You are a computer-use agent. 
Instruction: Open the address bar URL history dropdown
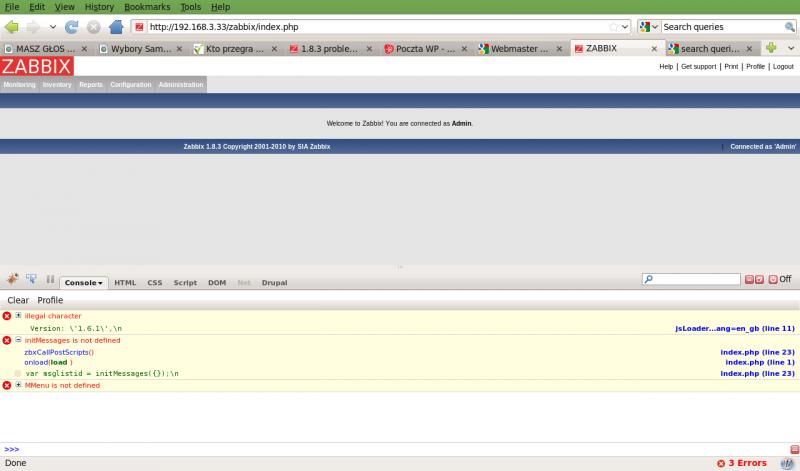pyautogui.click(x=625, y=27)
